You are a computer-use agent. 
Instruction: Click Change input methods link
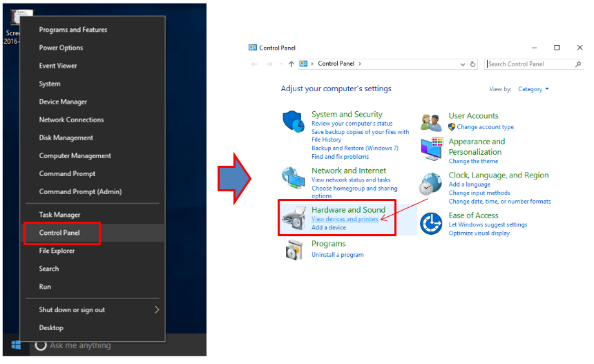pos(479,193)
